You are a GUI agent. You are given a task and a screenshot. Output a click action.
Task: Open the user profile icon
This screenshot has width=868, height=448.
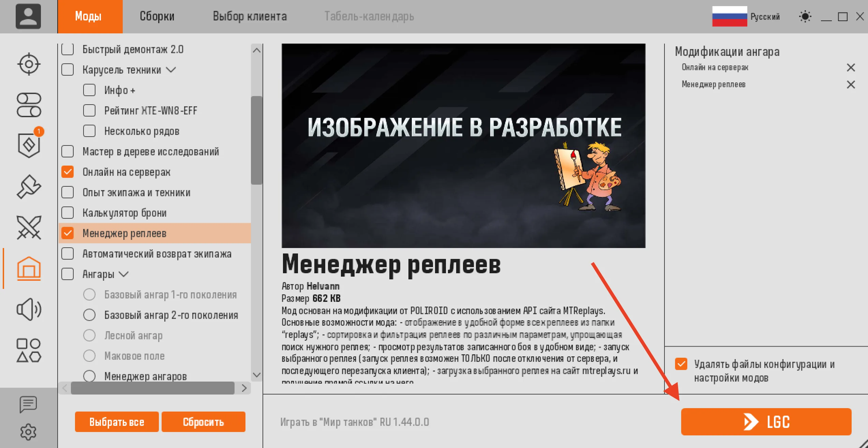pos(28,16)
